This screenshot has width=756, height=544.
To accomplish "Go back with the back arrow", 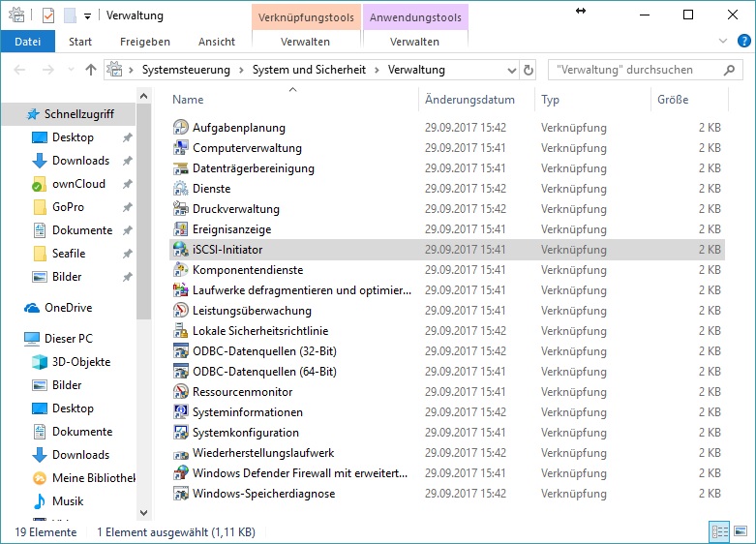I will pos(19,70).
